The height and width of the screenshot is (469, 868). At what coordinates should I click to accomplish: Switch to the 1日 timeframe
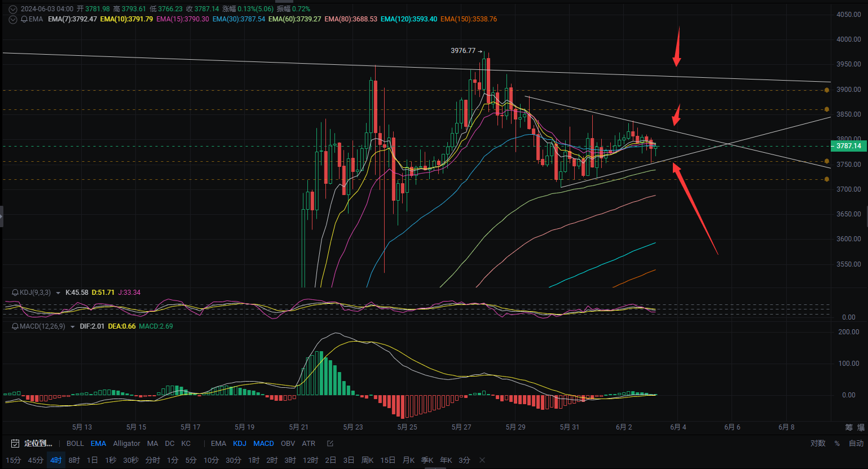click(92, 461)
